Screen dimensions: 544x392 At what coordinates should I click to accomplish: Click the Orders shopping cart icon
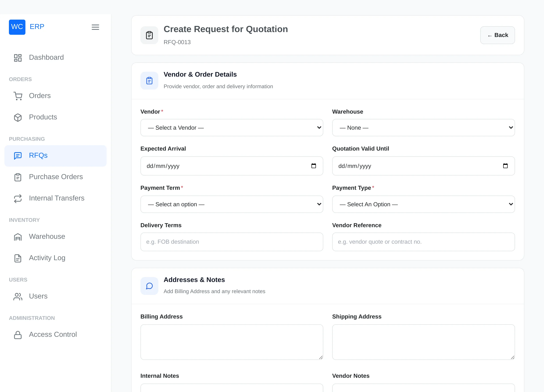coord(18,96)
